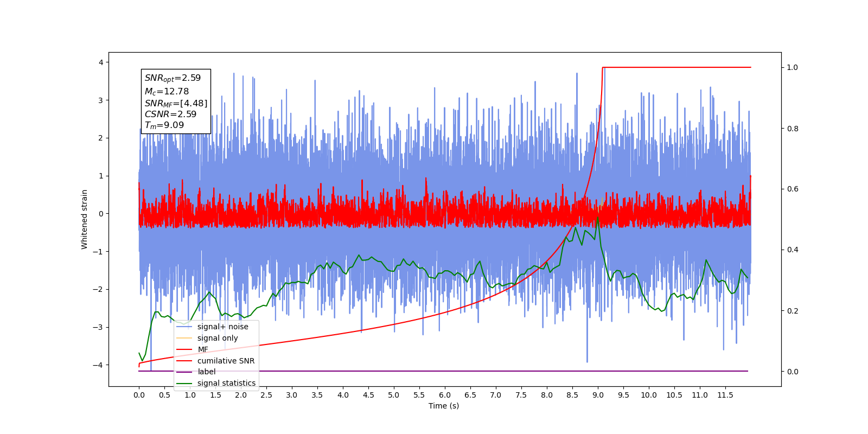
Task: Click x-axis tick label 0.0
Action: (x=139, y=395)
